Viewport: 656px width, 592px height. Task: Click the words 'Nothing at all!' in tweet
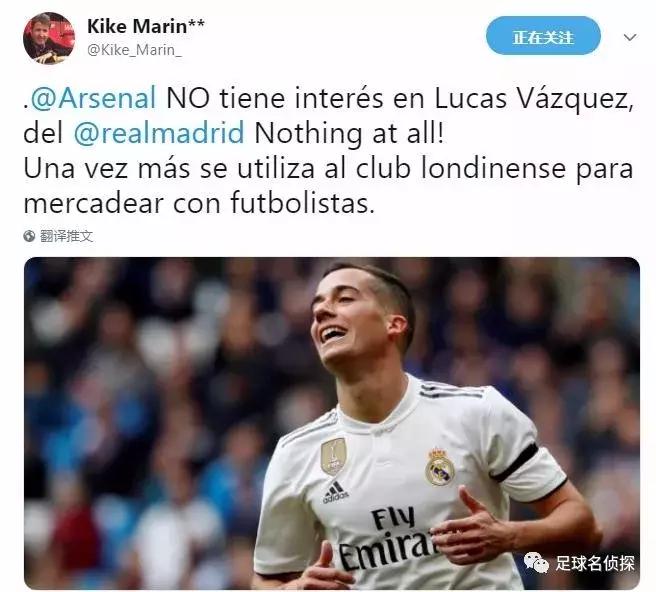point(349,133)
